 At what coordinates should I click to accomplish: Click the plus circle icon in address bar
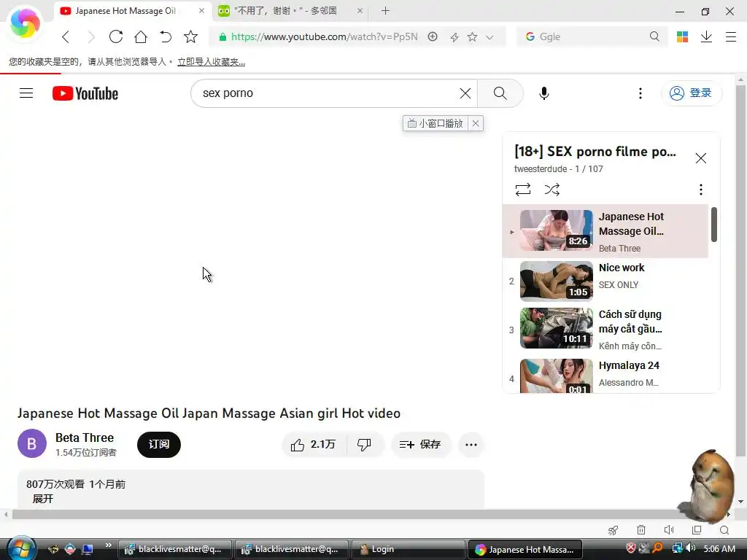pyautogui.click(x=433, y=36)
